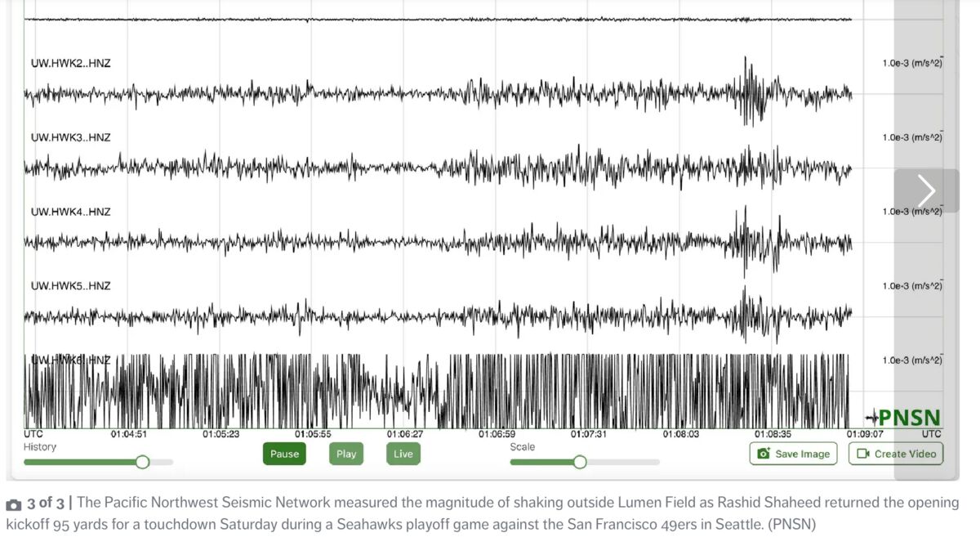Image resolution: width=980 pixels, height=555 pixels.
Task: Click the camcorder icon inside Create Video
Action: tap(862, 454)
